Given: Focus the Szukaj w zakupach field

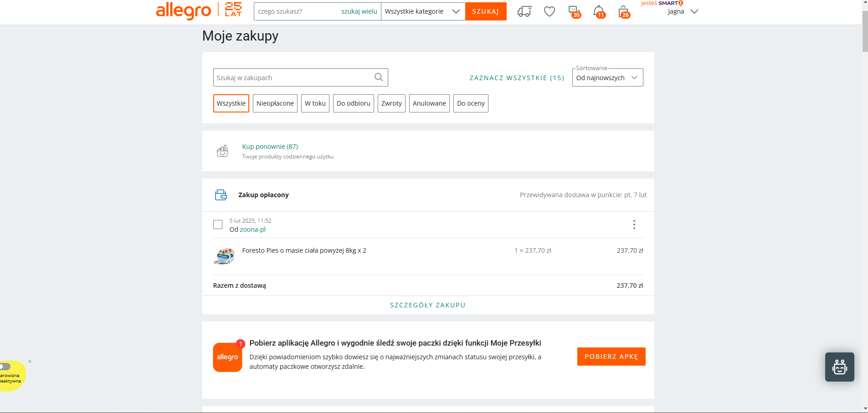Looking at the screenshot, I should [293, 78].
